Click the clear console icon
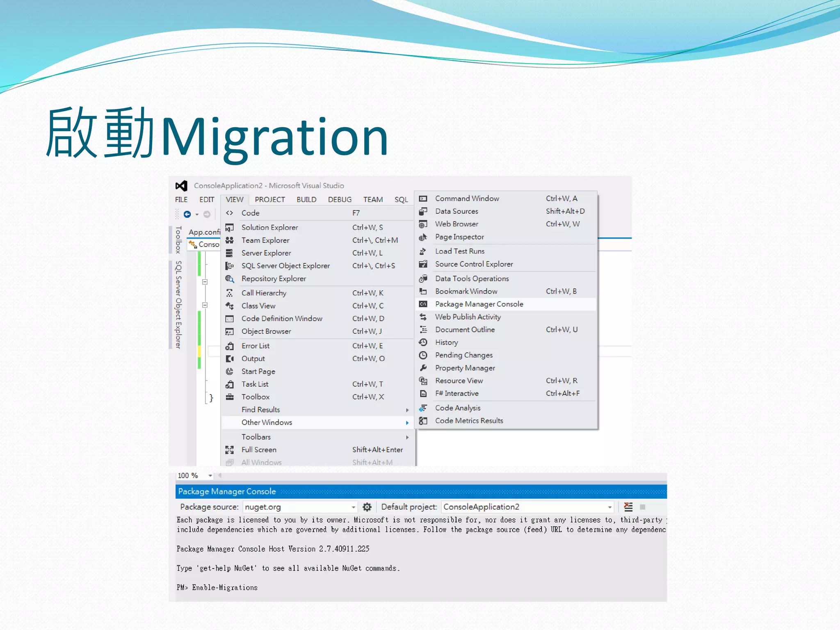 [628, 507]
